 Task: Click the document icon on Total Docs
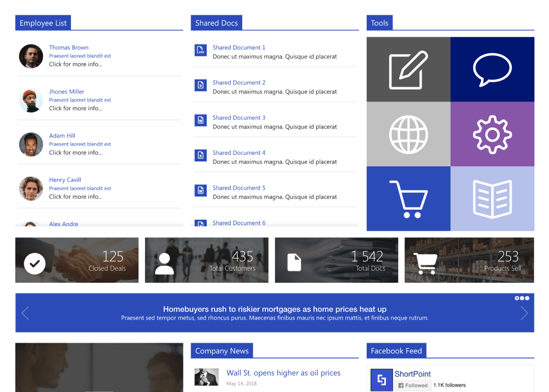coord(294,262)
